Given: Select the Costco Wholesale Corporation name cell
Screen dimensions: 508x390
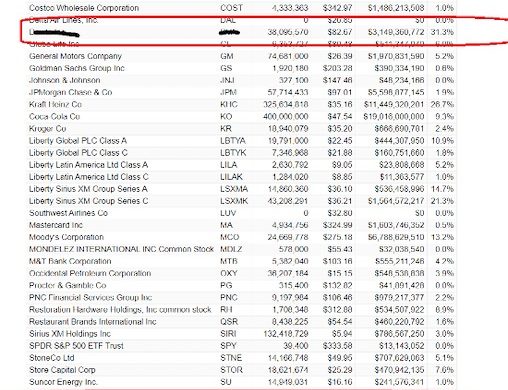Looking at the screenshot, I should point(84,8).
